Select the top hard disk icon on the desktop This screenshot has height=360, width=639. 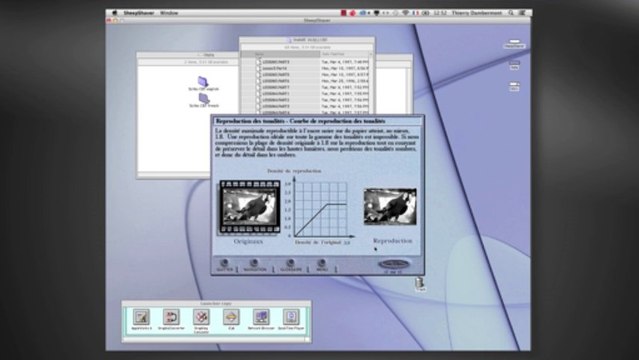[x=514, y=42]
